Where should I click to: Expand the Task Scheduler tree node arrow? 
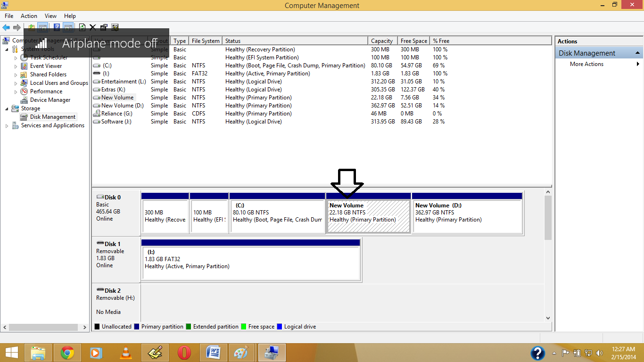click(x=16, y=58)
